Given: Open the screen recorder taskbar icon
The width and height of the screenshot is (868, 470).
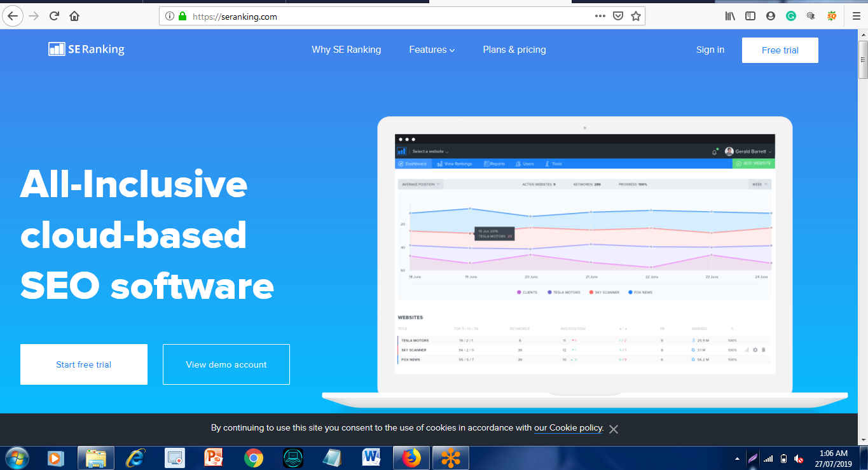Looking at the screenshot, I should click(x=174, y=458).
